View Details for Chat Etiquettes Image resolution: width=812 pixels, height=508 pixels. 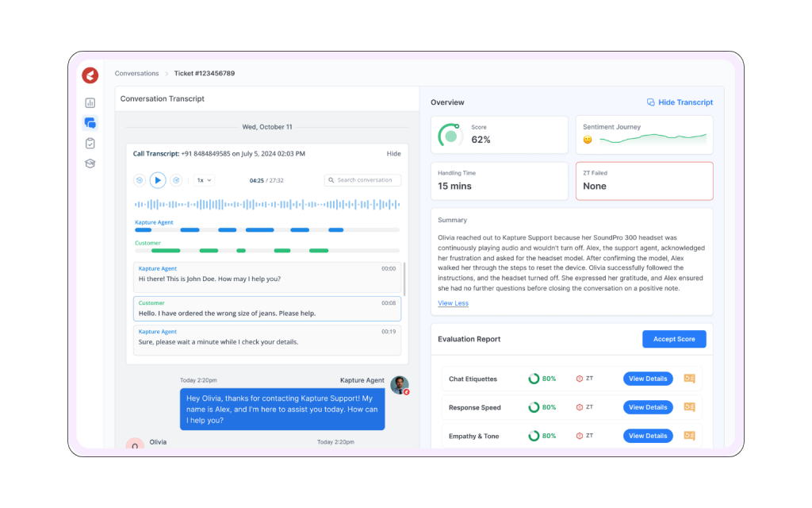click(648, 379)
